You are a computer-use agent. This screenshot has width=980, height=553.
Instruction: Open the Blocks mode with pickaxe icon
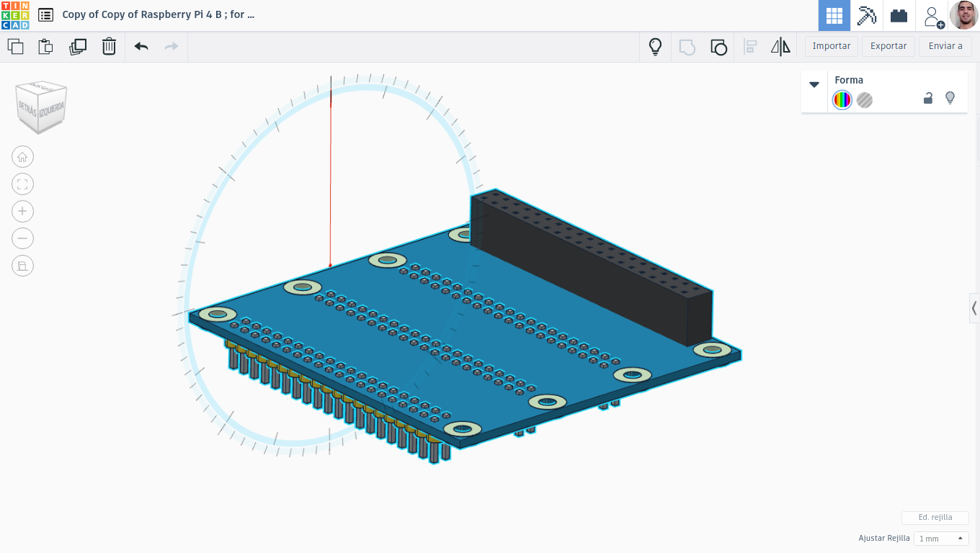click(866, 15)
